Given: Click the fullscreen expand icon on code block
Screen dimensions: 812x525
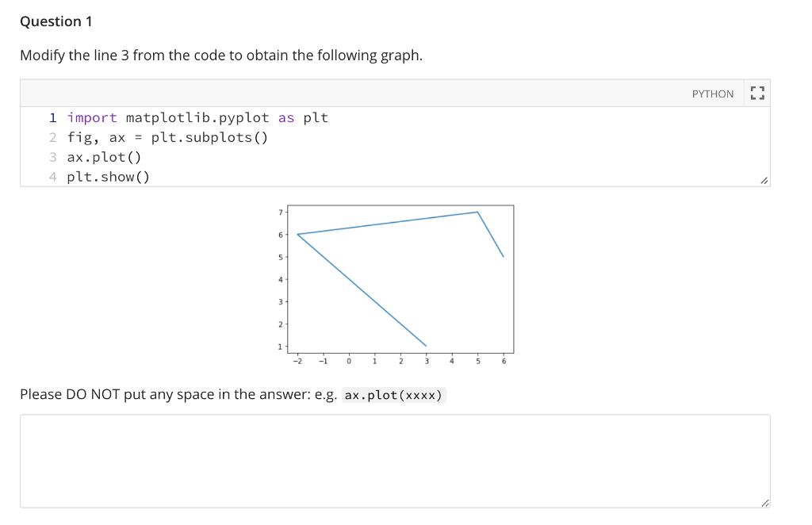Looking at the screenshot, I should coord(757,94).
